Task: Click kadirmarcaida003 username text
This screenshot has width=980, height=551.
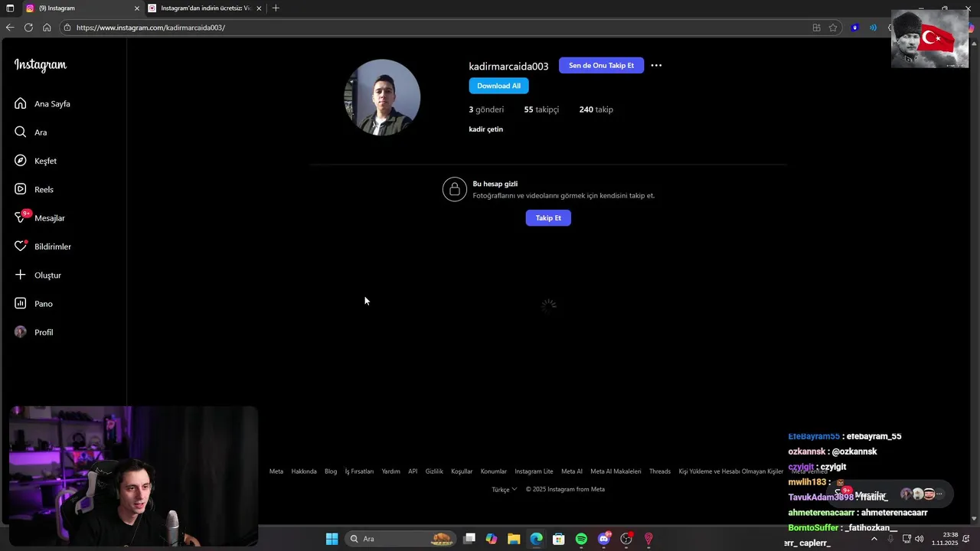Action: (x=508, y=67)
